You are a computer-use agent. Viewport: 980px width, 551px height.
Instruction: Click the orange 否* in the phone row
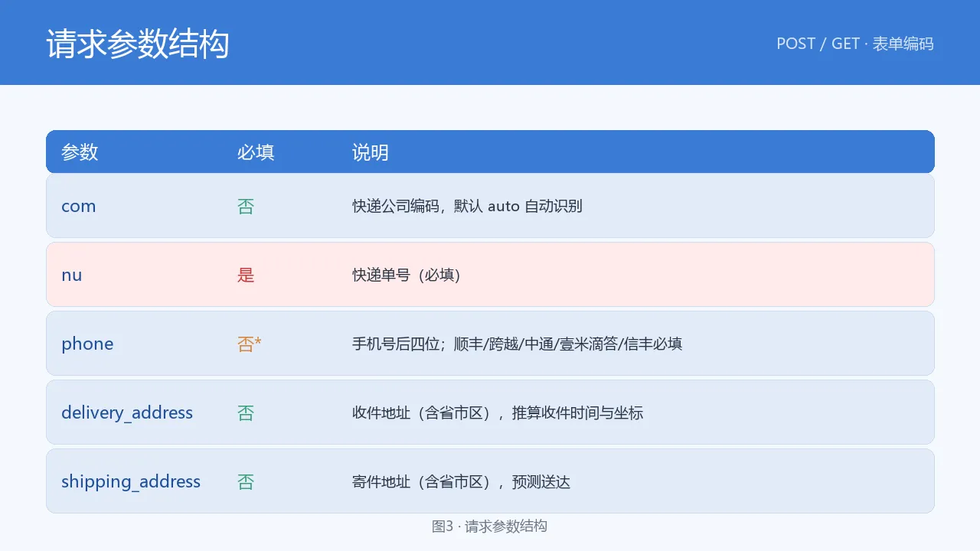(250, 344)
